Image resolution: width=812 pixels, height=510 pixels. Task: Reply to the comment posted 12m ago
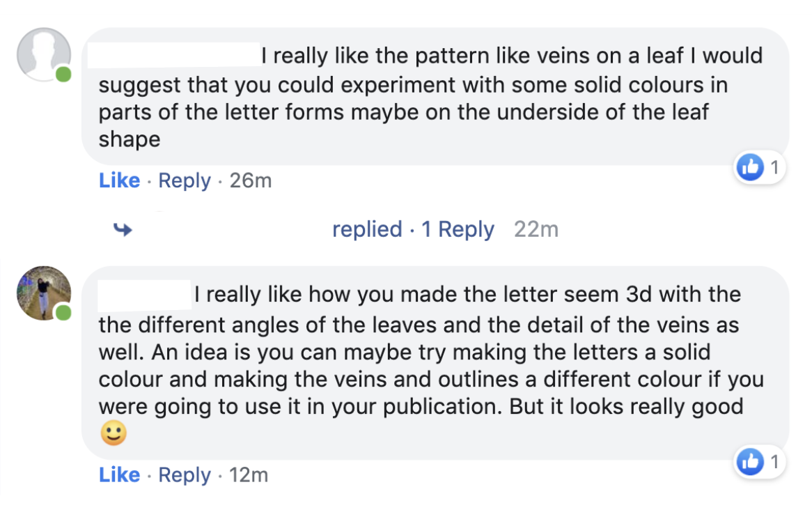click(185, 475)
